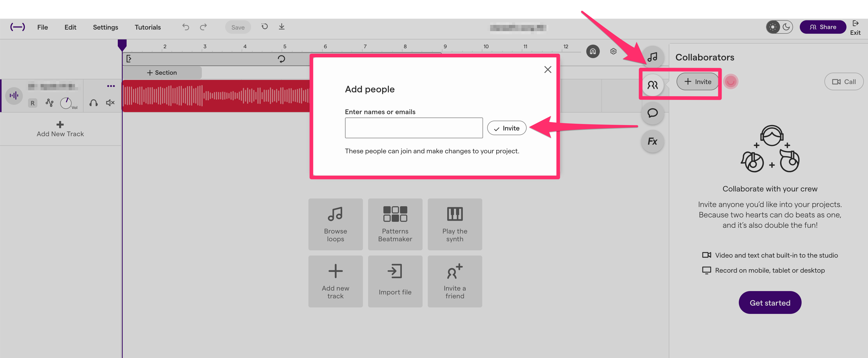Viewport: 868px width, 358px height.
Task: Open the File menu
Action: pos(43,27)
